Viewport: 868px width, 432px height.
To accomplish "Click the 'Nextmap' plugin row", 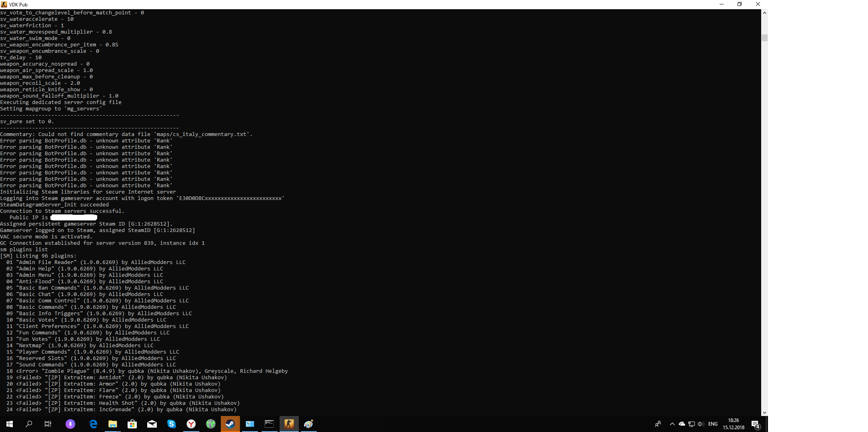I will coord(80,346).
